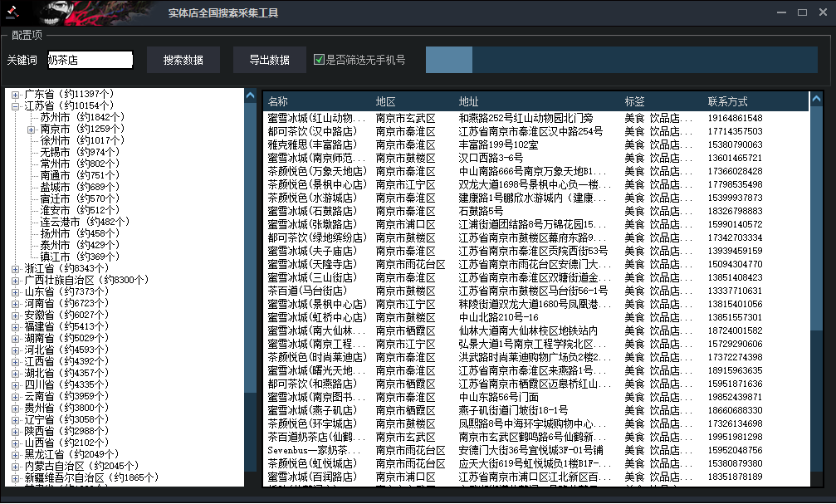Collapse the 江苏省 tree node
Viewport: 836px width, 504px height.
click(15, 106)
